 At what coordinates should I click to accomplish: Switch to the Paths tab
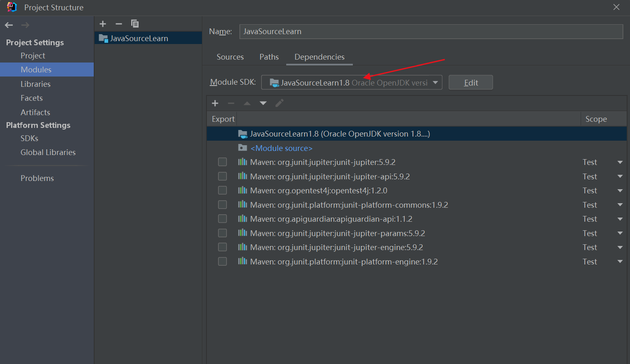coord(269,57)
